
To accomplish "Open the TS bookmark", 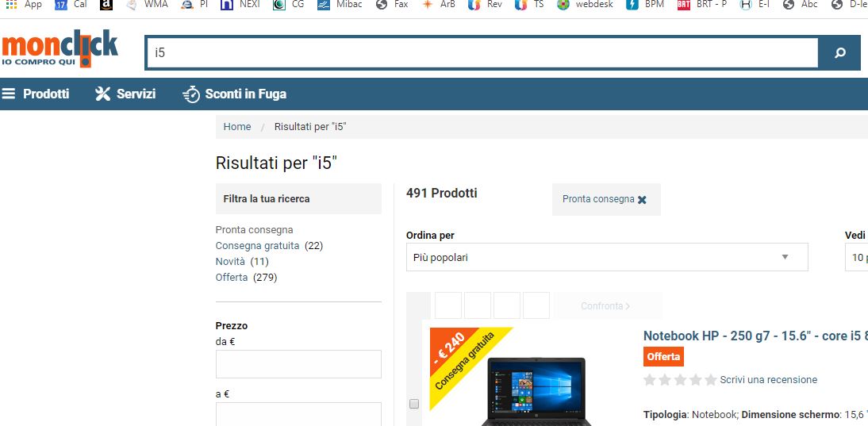I will (x=529, y=5).
